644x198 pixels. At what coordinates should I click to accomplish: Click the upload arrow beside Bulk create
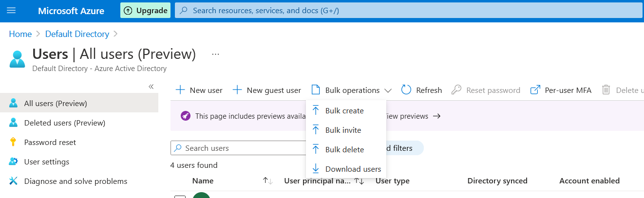(316, 110)
